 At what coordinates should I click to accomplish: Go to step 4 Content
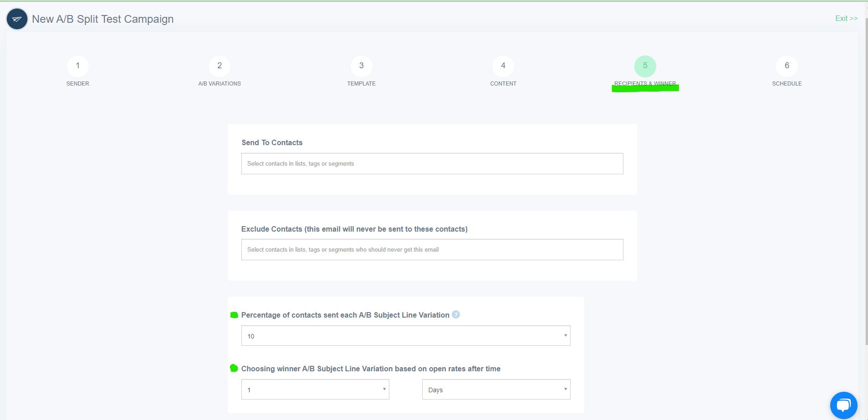point(503,66)
